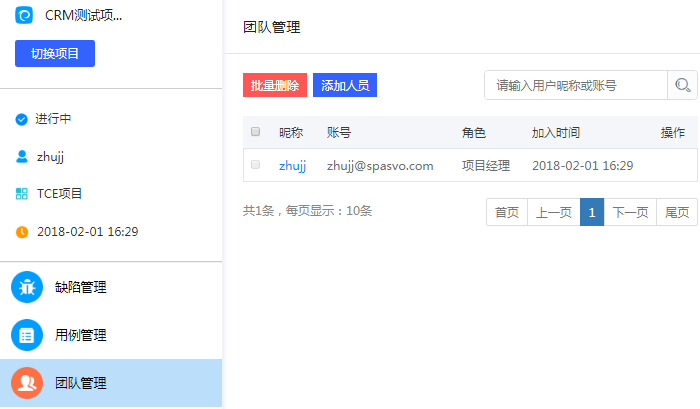Click the checkmark status icon beside 进行中
Screen dimensions: 700x409
coord(22,119)
